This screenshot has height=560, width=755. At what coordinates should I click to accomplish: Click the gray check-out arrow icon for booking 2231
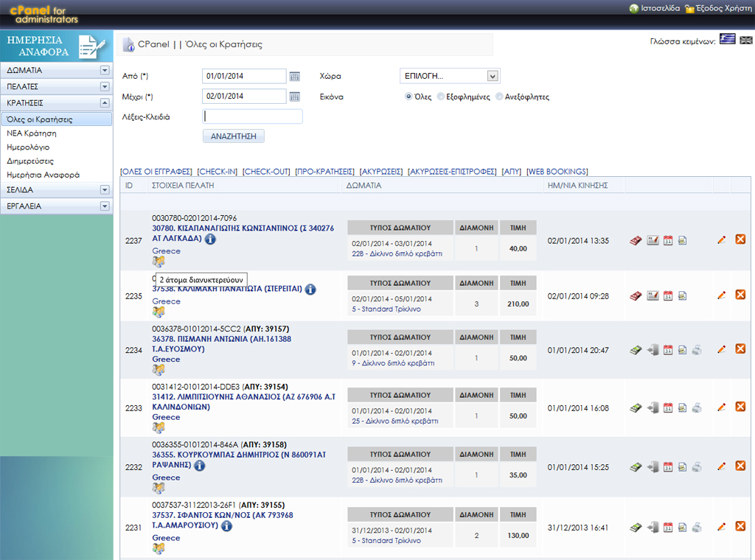pos(653,527)
